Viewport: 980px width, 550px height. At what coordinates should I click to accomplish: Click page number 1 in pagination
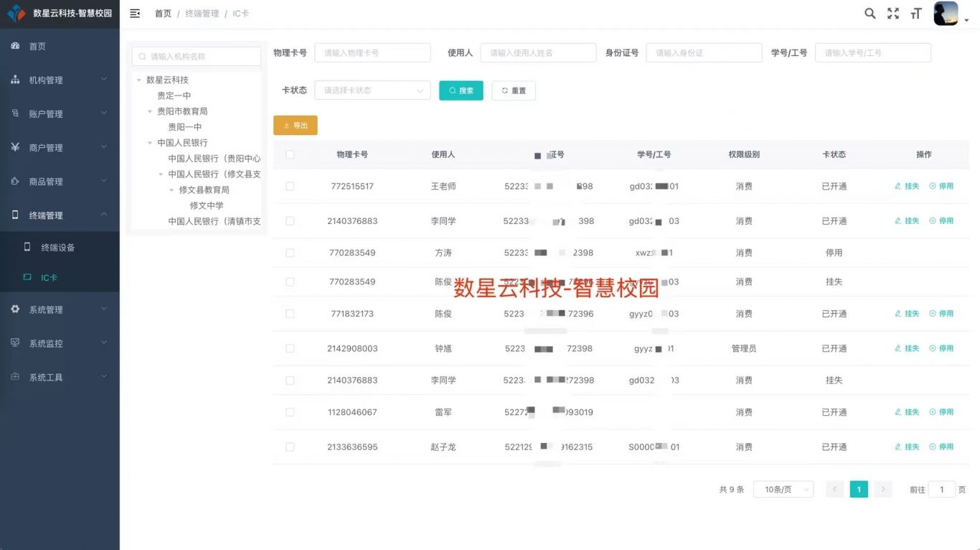click(x=859, y=490)
